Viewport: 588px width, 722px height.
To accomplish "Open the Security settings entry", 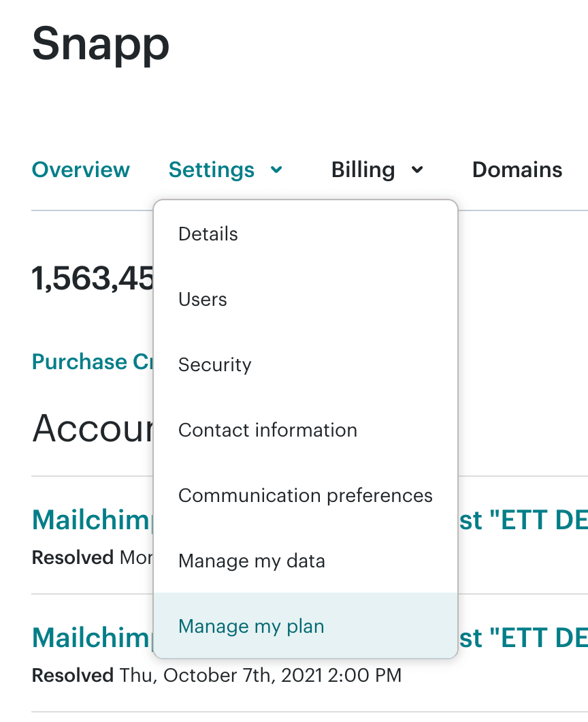I will [x=214, y=364].
